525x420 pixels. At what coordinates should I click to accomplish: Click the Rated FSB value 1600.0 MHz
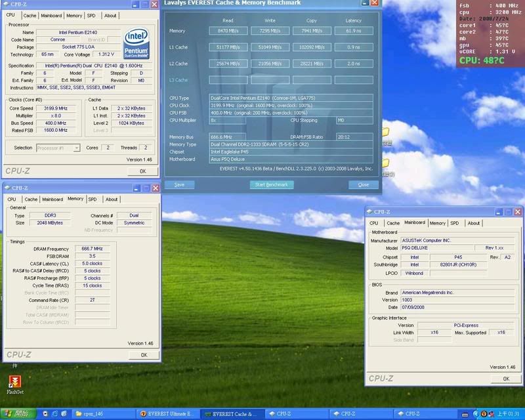(56, 131)
